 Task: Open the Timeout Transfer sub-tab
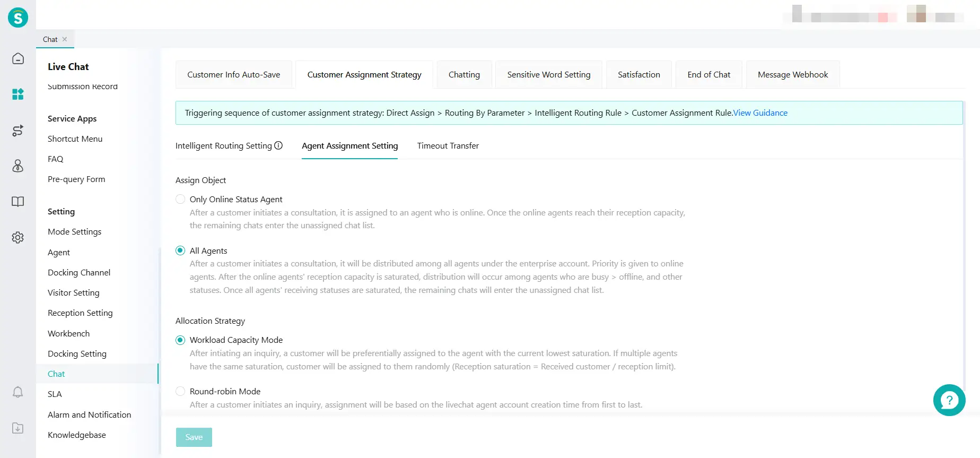pyautogui.click(x=448, y=146)
